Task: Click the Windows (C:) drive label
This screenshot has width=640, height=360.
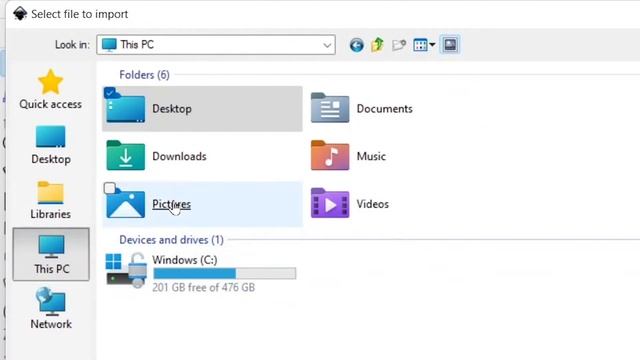Action: tap(184, 260)
